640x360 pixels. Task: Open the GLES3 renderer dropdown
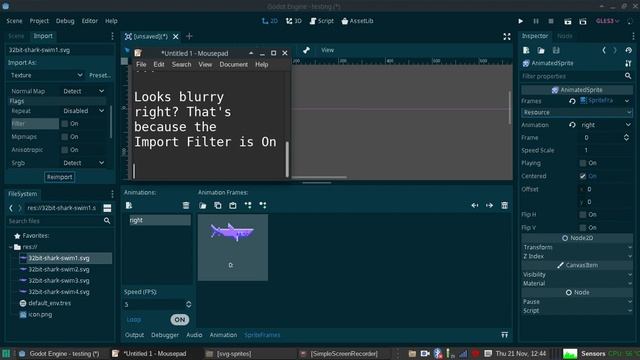point(607,21)
